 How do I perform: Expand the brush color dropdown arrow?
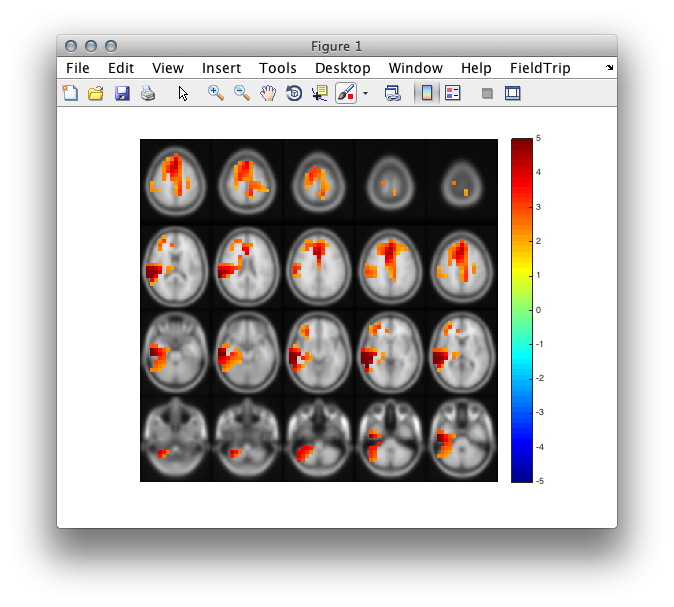click(x=365, y=93)
